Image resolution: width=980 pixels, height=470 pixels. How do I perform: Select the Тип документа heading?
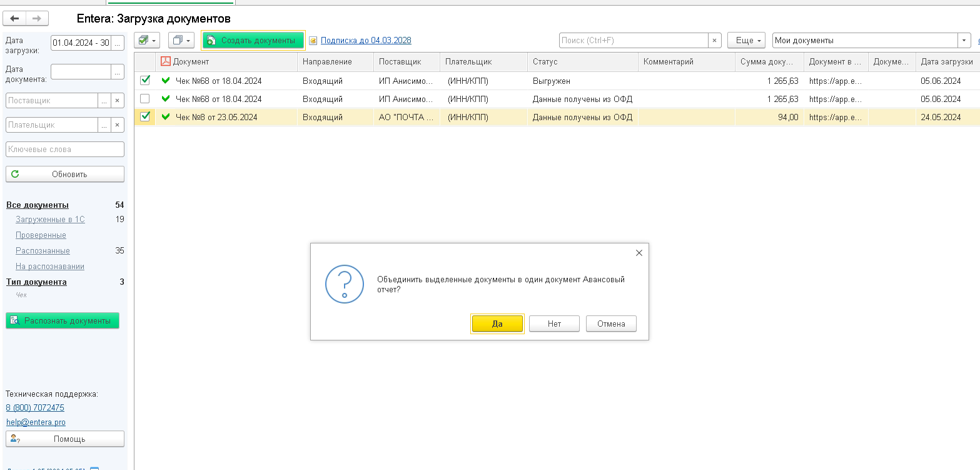pyautogui.click(x=36, y=282)
